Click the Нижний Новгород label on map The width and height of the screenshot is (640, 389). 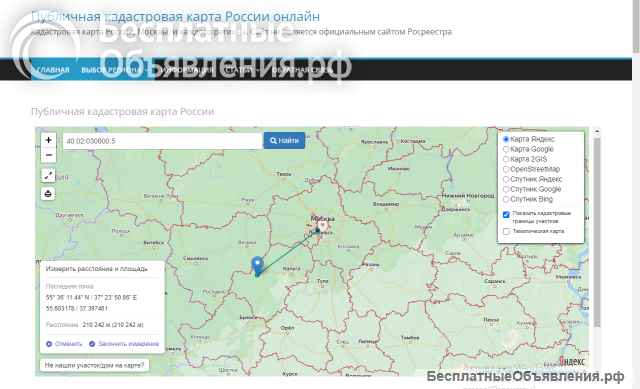[x=468, y=196]
